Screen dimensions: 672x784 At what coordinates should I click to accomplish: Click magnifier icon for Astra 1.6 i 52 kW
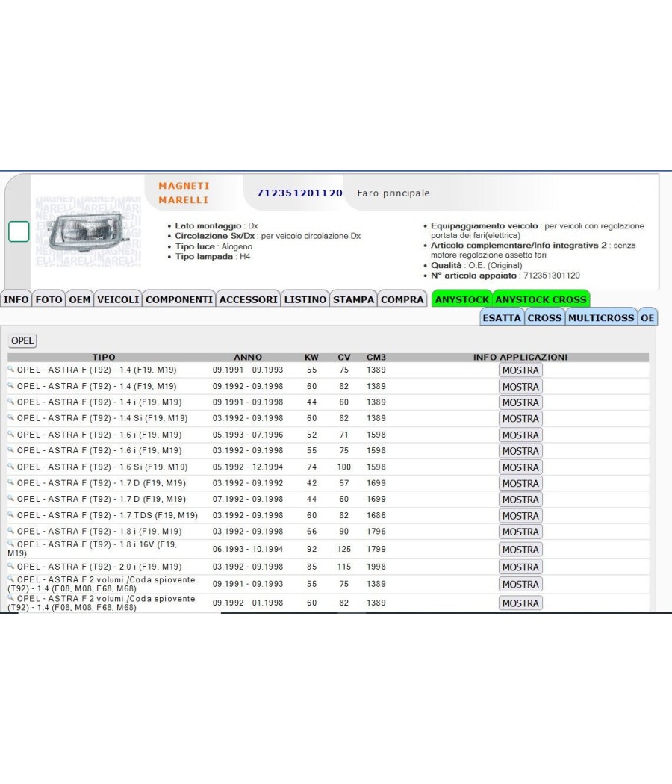point(11,434)
